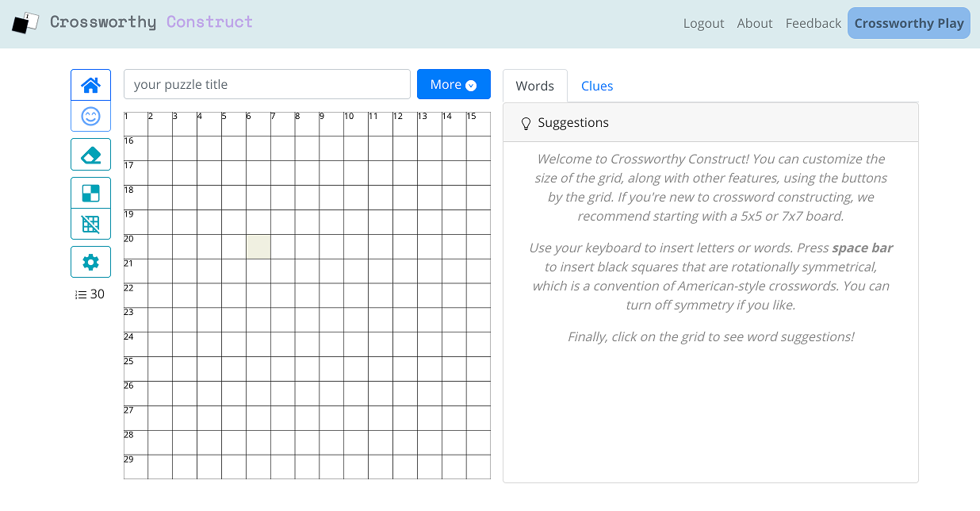Click the smiley face icon in the sidebar
The height and width of the screenshot is (511, 980).
[90, 116]
